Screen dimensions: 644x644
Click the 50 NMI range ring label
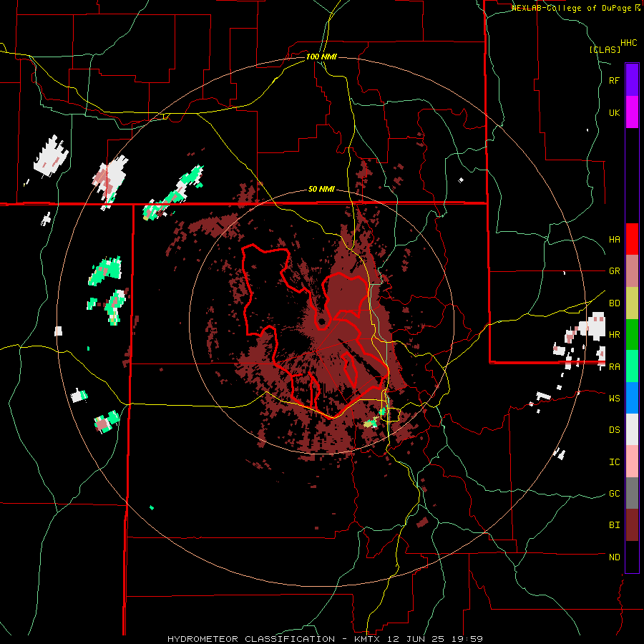(321, 190)
